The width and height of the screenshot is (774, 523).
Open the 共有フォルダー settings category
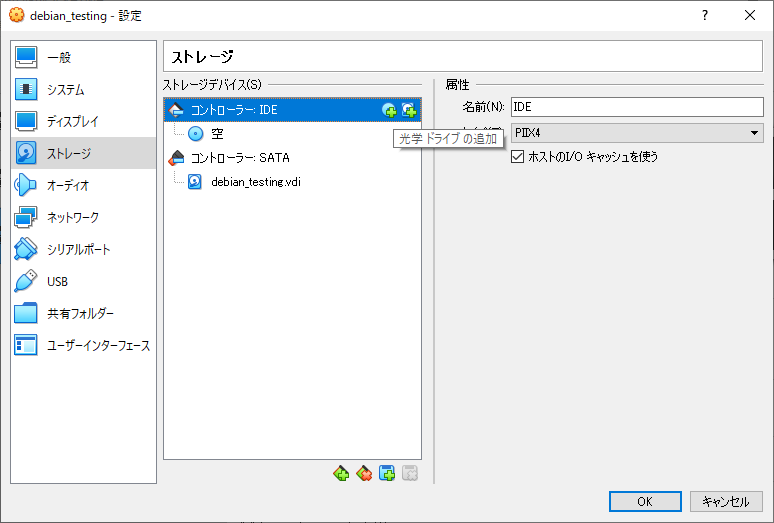83,314
